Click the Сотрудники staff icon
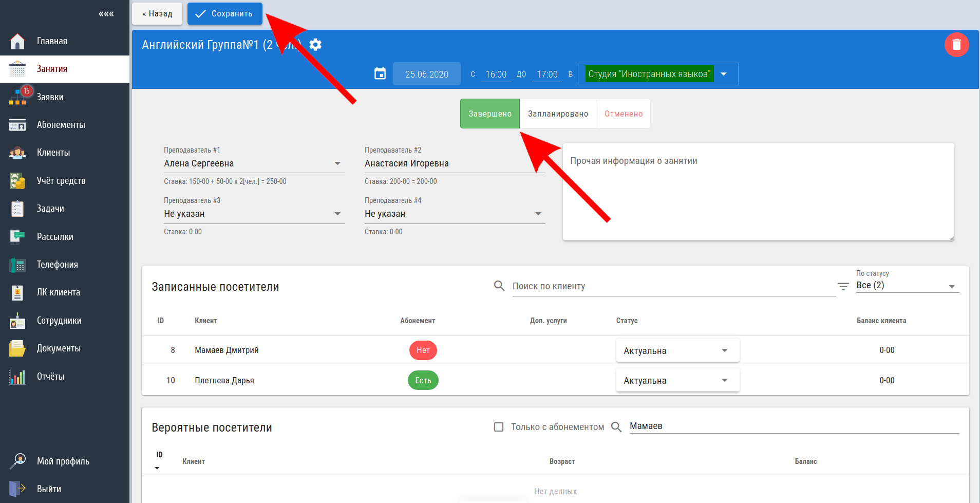980x503 pixels. coord(17,321)
